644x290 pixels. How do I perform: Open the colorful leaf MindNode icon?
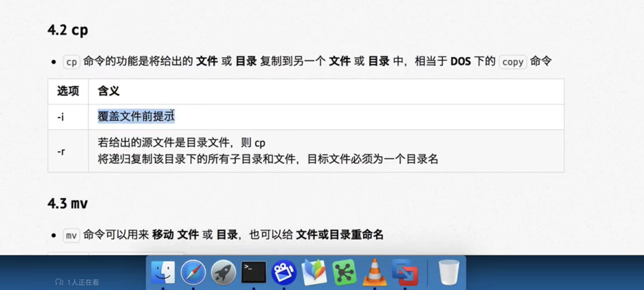coord(314,272)
